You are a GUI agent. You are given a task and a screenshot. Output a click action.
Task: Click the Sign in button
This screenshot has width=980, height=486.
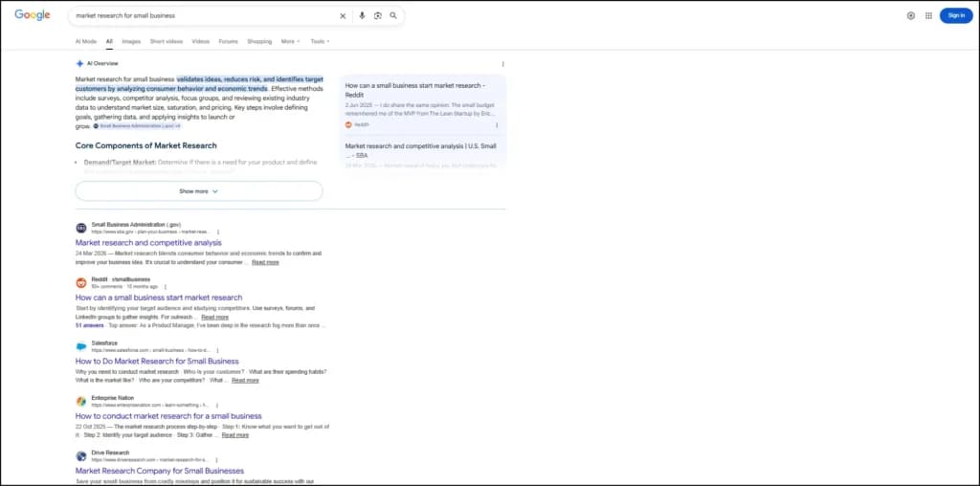956,15
